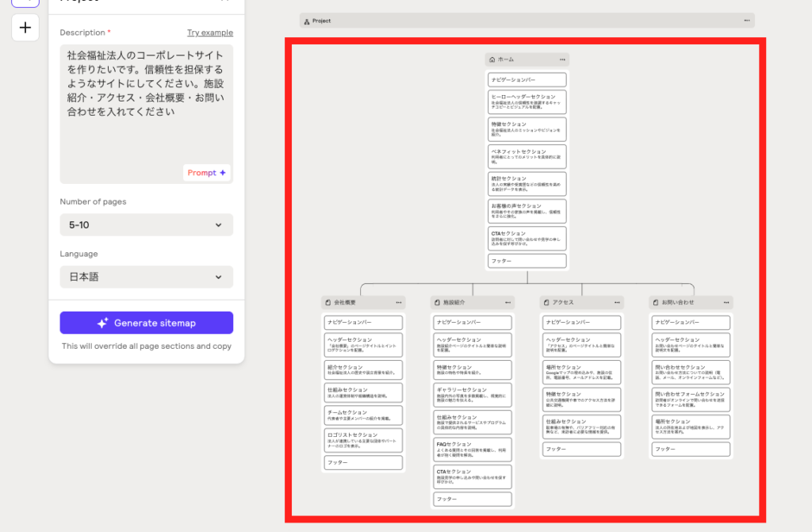Select the FAQセクション card under 施設紹介
Image resolution: width=812 pixels, height=532 pixels.
473,448
